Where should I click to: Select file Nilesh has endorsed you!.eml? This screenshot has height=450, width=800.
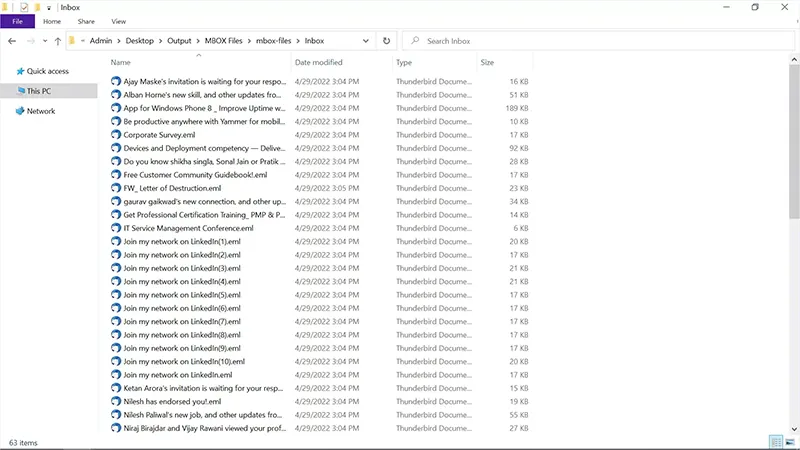click(x=172, y=402)
